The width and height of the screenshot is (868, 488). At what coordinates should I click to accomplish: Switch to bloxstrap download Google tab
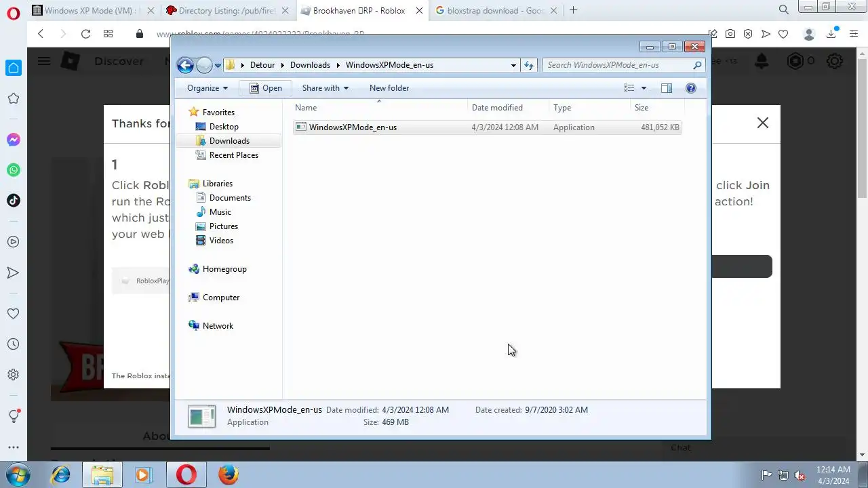(495, 10)
